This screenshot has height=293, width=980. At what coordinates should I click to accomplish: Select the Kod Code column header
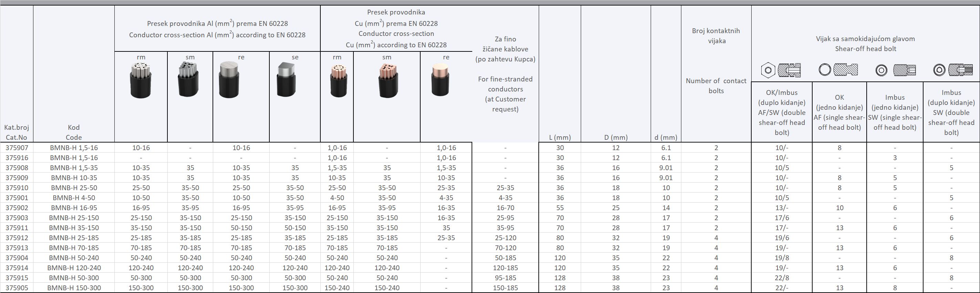pos(74,132)
